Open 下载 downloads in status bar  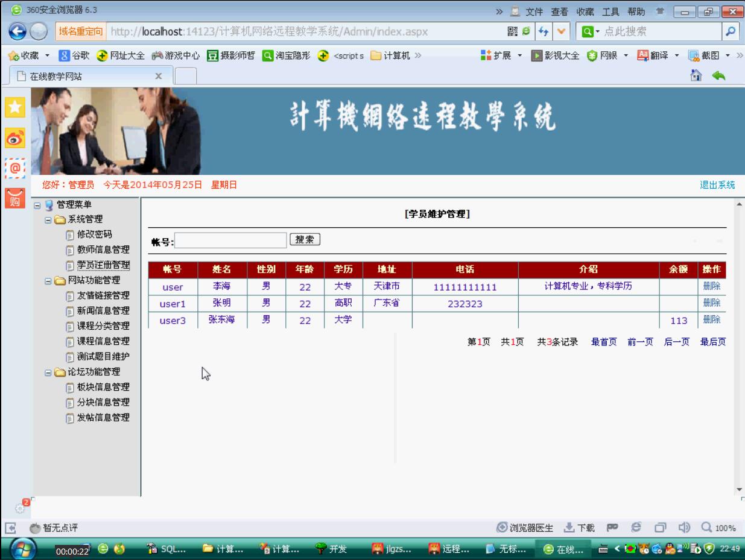579,528
